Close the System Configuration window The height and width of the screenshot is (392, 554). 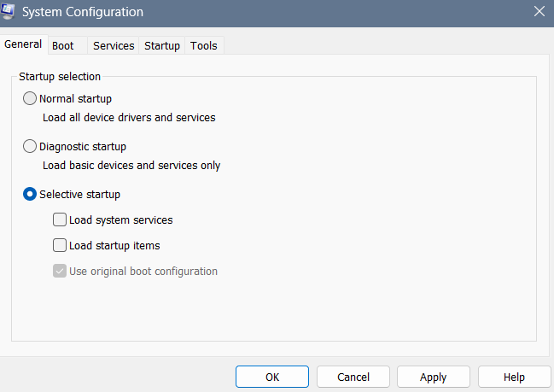click(x=538, y=12)
